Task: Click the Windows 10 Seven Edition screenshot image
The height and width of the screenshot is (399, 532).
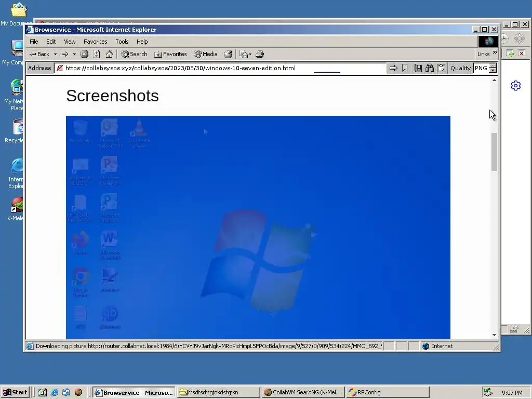Action: pos(258,228)
